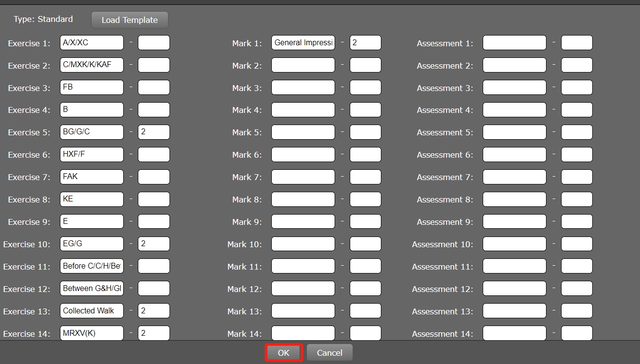Click the Exercise 12 Between G&H field
Screen dimensions: 640x364
(x=92, y=289)
